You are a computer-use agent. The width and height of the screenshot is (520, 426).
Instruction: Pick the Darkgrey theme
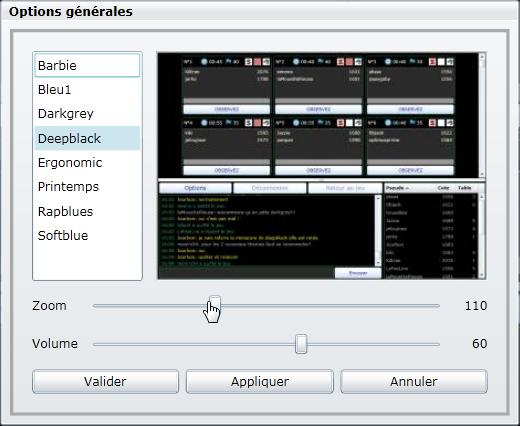click(87, 114)
